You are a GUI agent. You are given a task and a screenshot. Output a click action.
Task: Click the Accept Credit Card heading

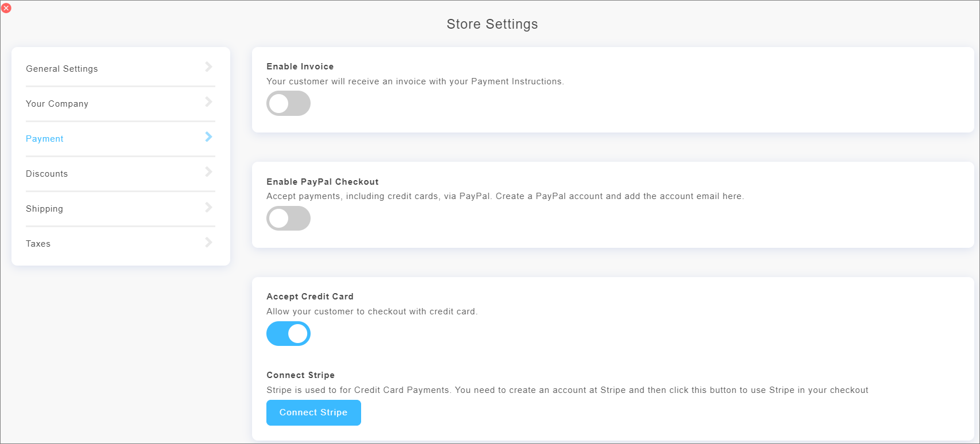click(x=310, y=297)
